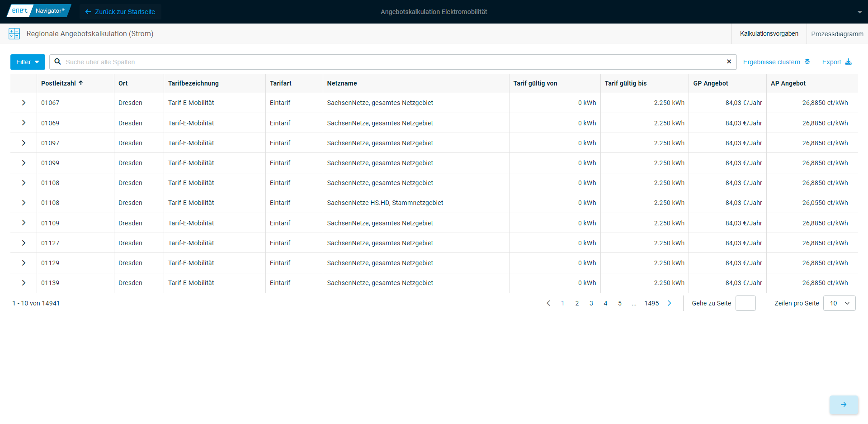Clear the search field with the X icon
The height and width of the screenshot is (424, 868).
[729, 62]
